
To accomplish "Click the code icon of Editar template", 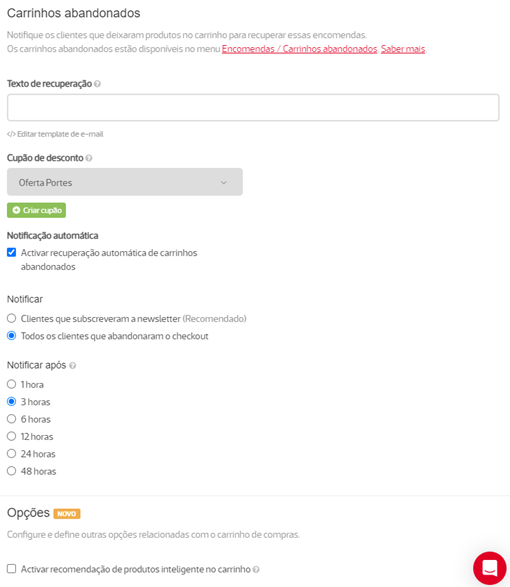I will point(11,134).
